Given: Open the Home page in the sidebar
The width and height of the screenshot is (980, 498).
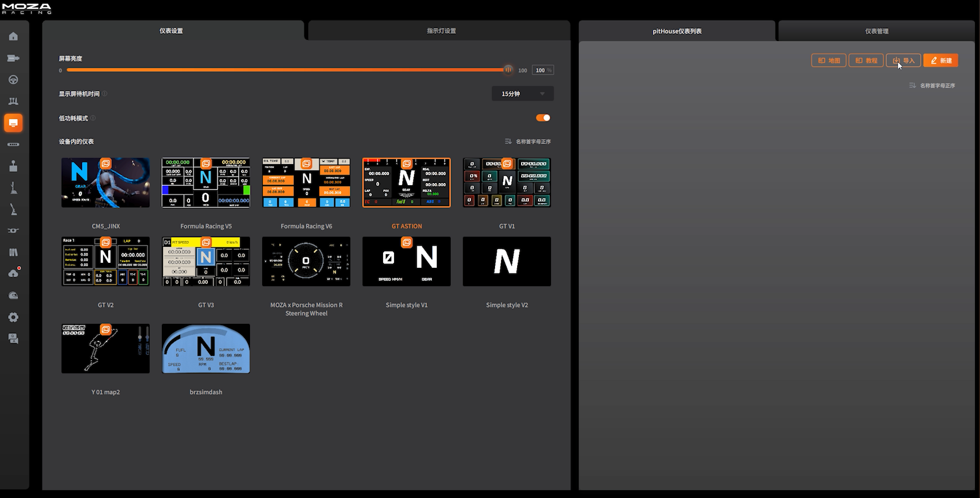Looking at the screenshot, I should [13, 37].
